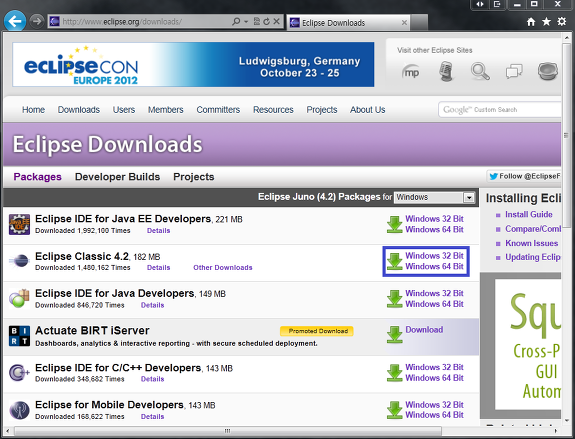Click green download arrow for Java Developers
575x439 pixels.
coord(395,299)
